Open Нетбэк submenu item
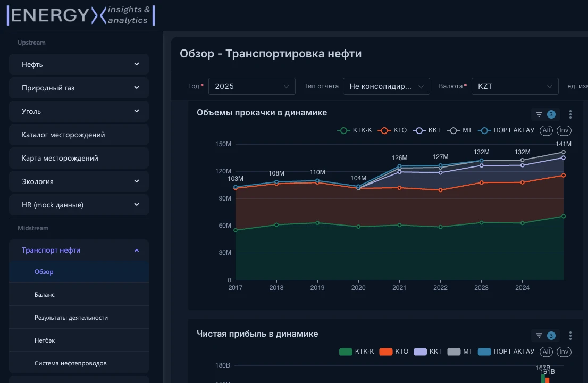Viewport: 588px width, 383px height. pyautogui.click(x=79, y=340)
